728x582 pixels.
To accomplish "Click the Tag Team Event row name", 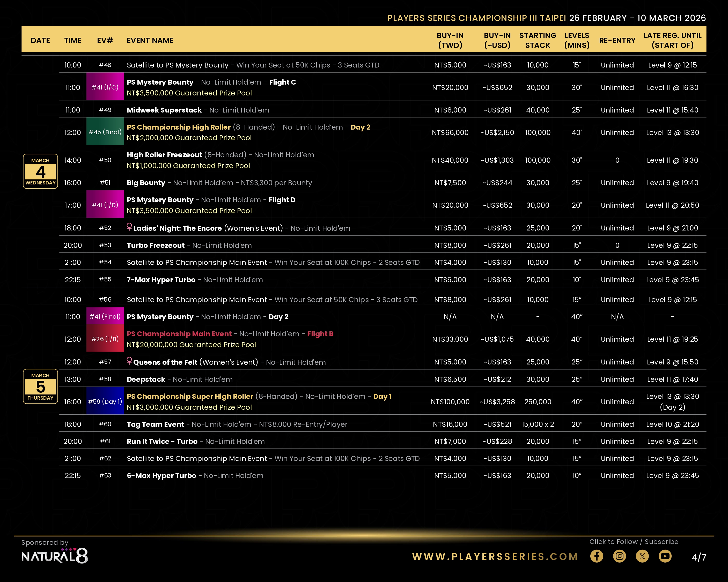I will click(155, 424).
